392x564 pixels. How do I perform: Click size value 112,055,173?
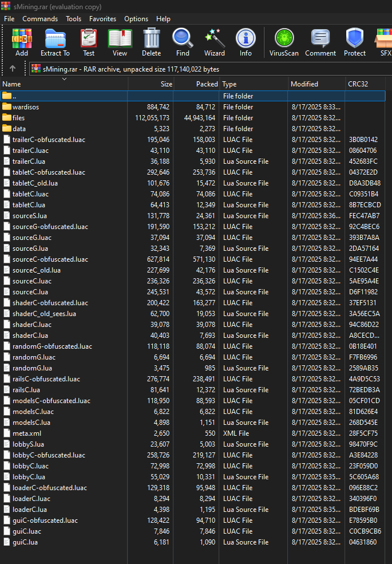click(152, 117)
